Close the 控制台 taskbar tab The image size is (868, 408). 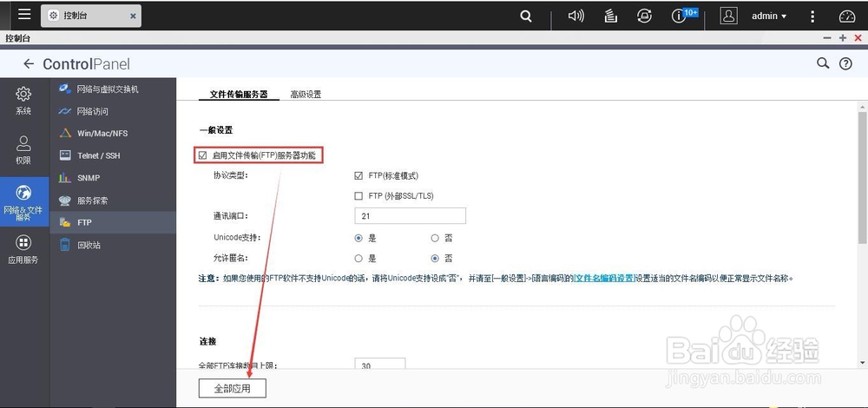tap(133, 16)
